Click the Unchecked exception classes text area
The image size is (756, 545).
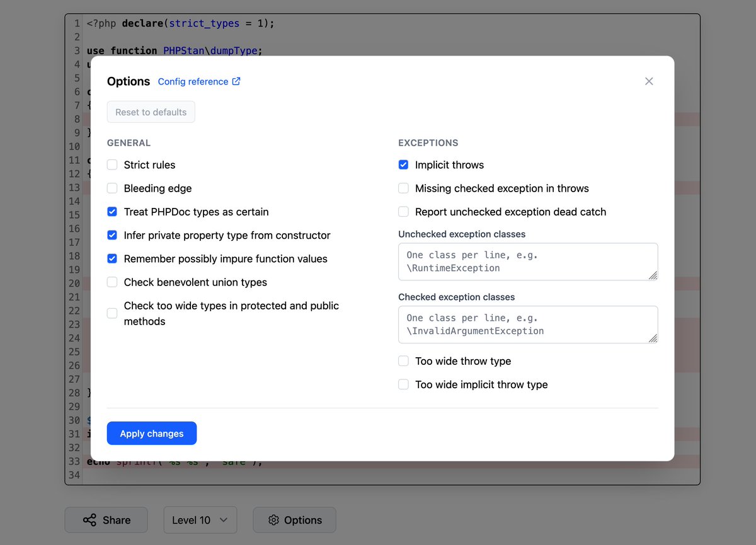[x=528, y=261]
